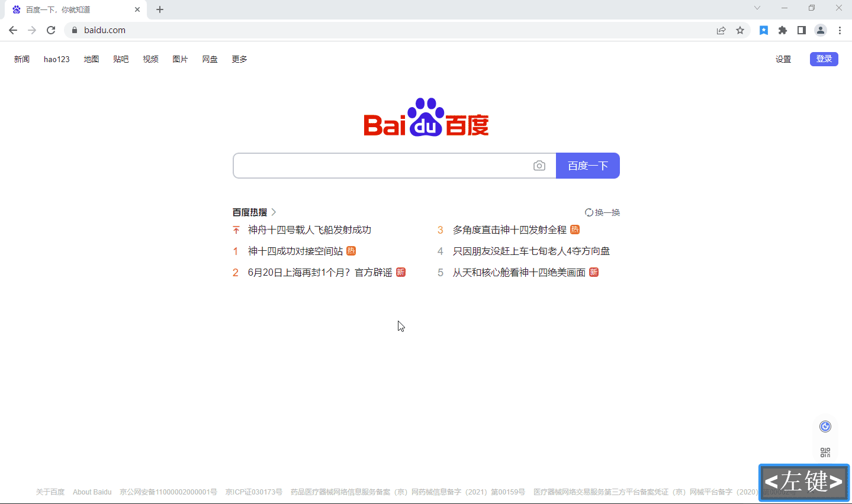Open 6月20日上海再封1个月 headline
This screenshot has width=852, height=504.
pos(320,272)
